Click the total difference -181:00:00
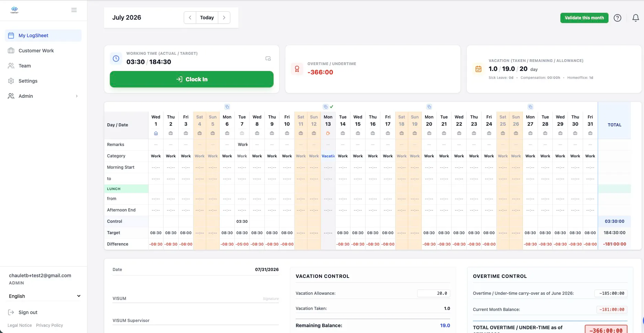 (x=614, y=244)
